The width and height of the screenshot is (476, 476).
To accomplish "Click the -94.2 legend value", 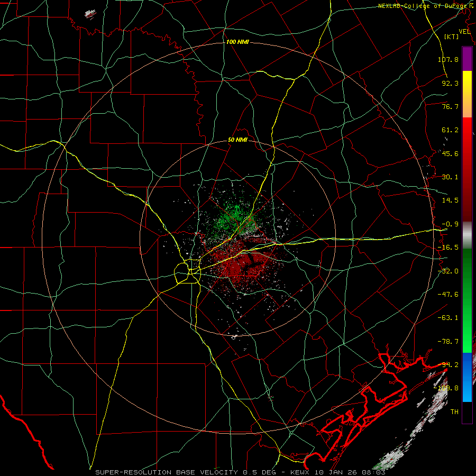I will 448,364.
